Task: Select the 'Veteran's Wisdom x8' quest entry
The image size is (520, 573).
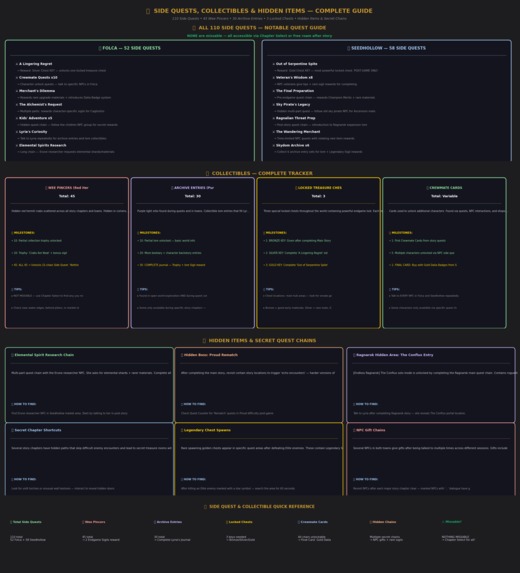Action: 294,77
